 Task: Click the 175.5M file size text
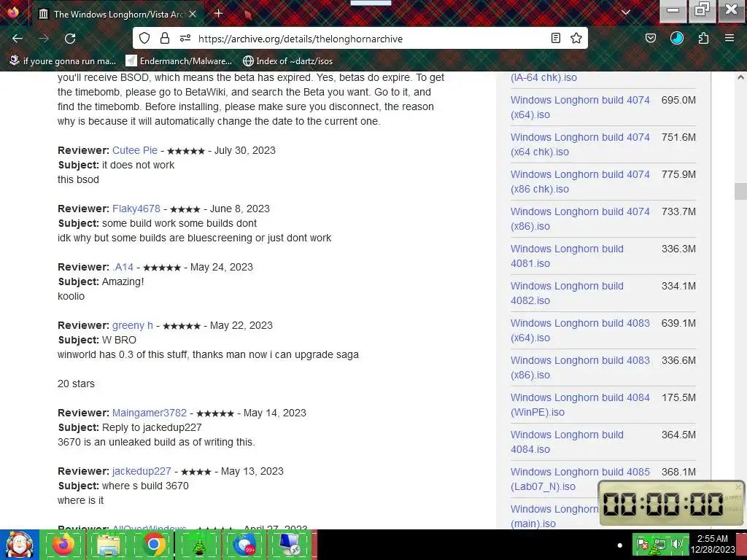coord(678,397)
